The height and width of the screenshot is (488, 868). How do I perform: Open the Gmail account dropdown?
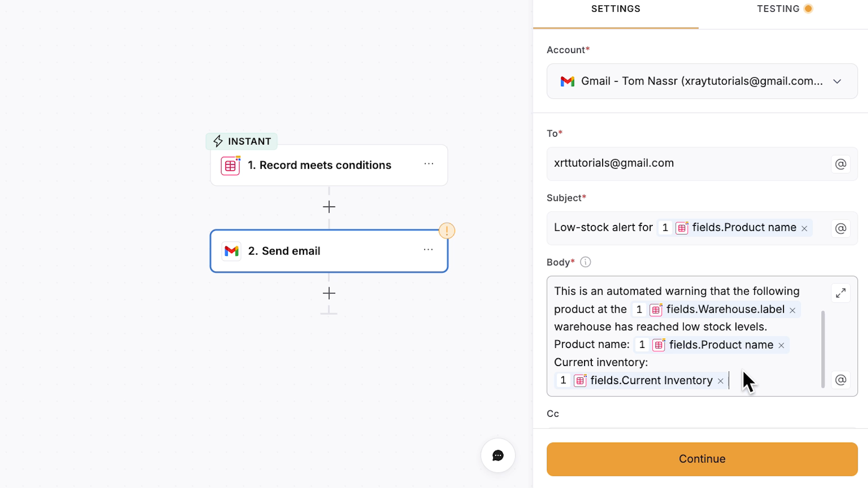click(x=837, y=81)
